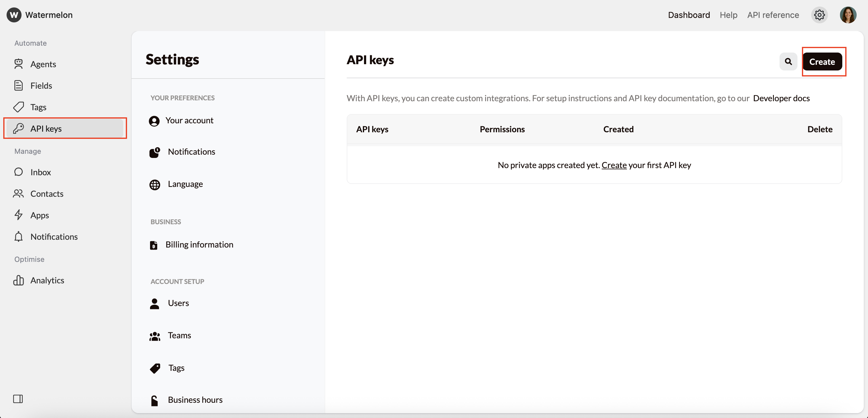Image resolution: width=868 pixels, height=418 pixels.
Task: Navigate to Business hours settings
Action: click(195, 399)
